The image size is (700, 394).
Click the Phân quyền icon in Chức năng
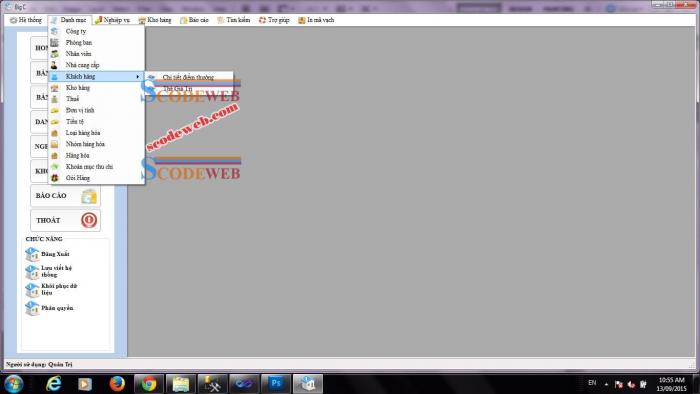(32, 308)
